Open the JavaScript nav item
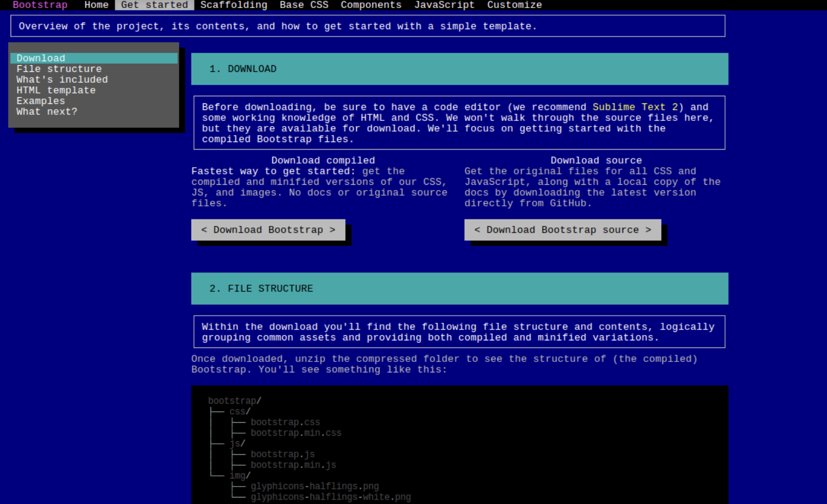Screen dimensions: 827x504 [444, 5]
